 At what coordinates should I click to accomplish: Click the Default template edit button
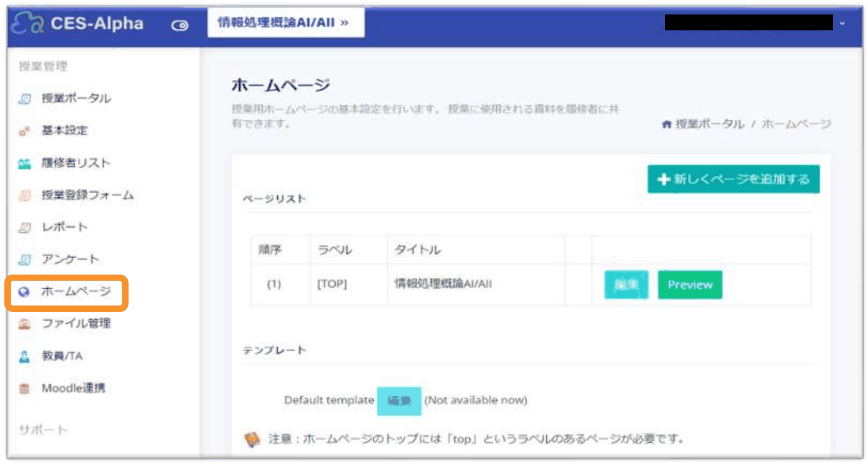pos(399,401)
